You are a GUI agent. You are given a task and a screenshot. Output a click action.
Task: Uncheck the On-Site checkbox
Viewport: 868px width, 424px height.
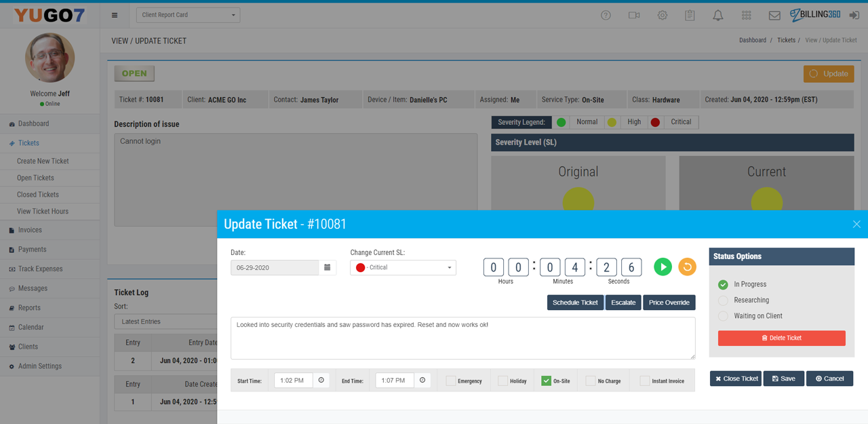[x=546, y=381]
